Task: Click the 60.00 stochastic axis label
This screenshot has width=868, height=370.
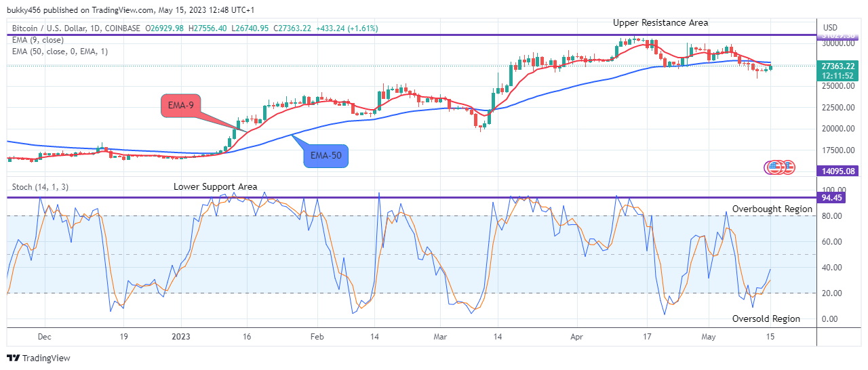Action: 831,242
